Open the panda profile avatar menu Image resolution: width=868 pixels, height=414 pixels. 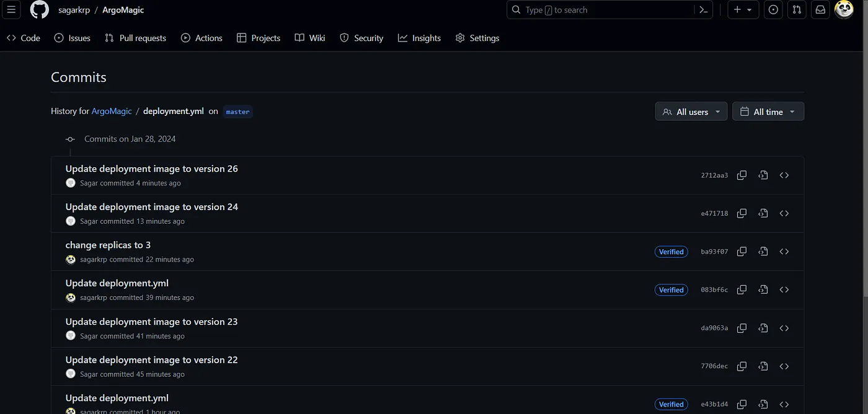(x=844, y=9)
